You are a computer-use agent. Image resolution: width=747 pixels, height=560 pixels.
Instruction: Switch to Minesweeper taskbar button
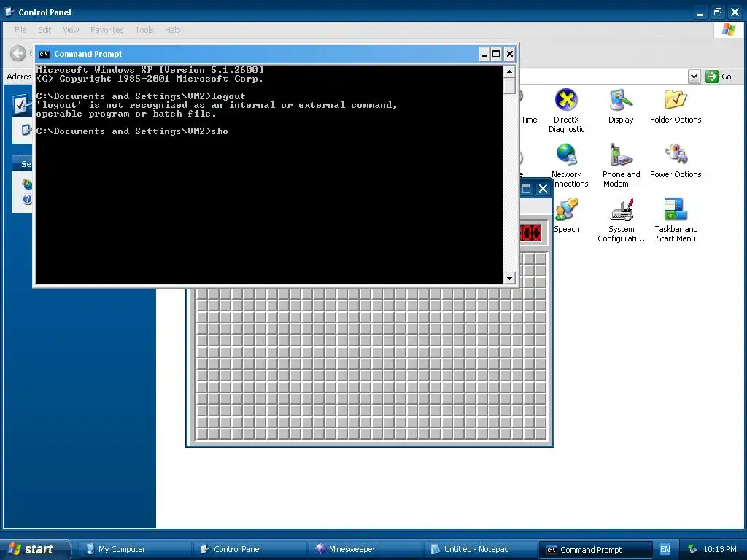(x=365, y=549)
